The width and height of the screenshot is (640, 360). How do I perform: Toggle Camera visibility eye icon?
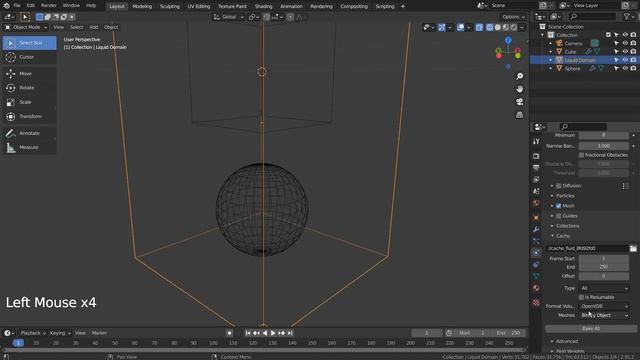point(625,43)
